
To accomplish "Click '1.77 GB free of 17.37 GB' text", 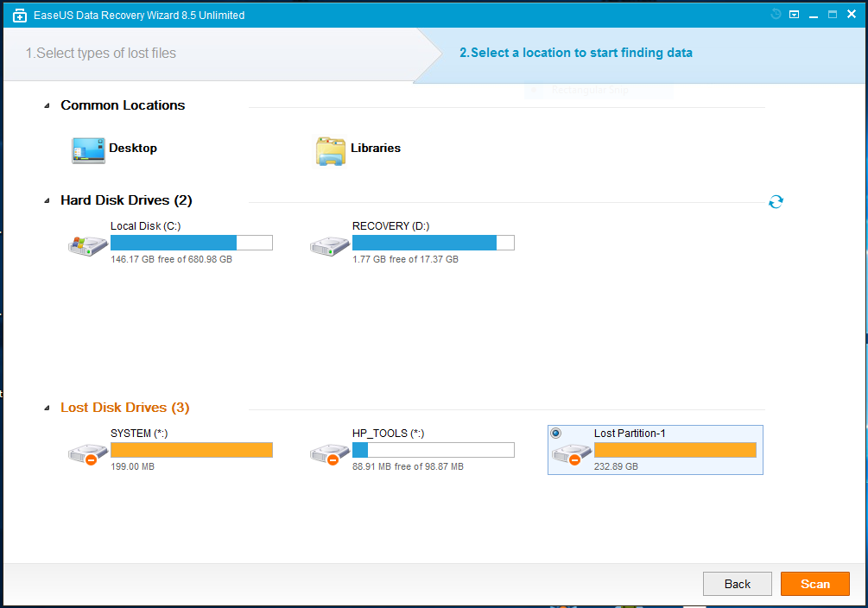I will [x=405, y=259].
